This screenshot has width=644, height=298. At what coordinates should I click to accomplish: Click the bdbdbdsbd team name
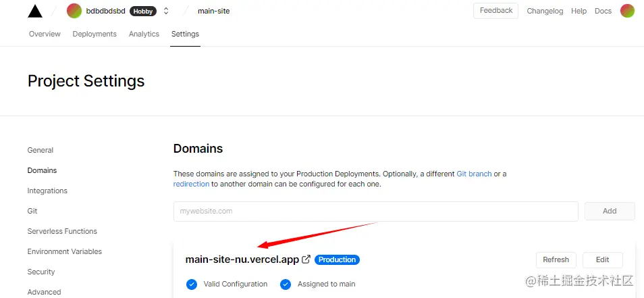105,11
